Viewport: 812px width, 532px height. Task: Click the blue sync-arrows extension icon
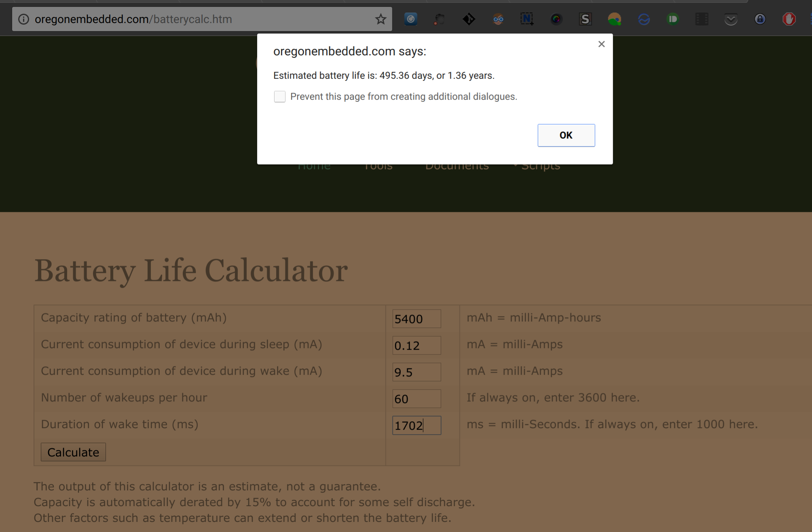(644, 19)
